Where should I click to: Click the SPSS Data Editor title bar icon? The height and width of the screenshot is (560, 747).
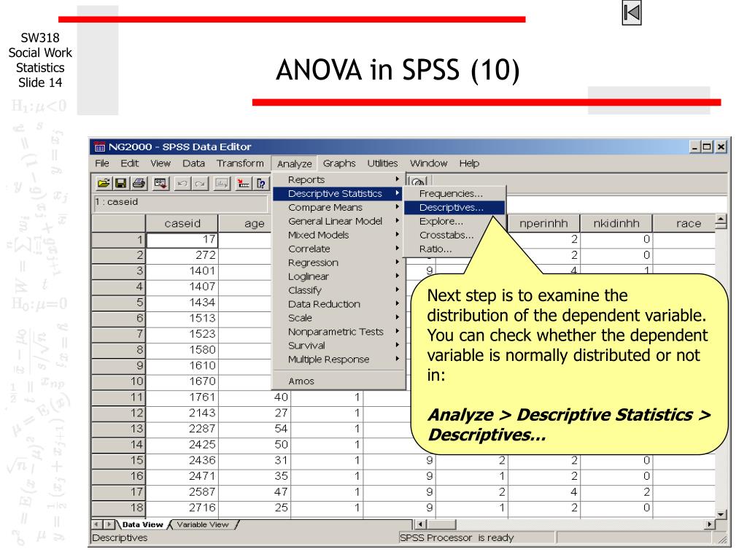point(99,147)
